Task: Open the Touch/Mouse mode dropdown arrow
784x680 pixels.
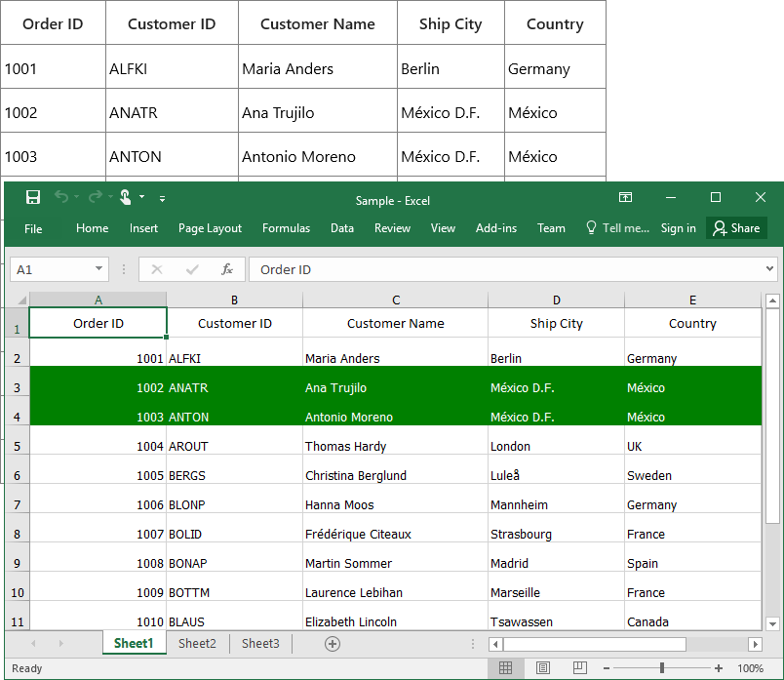Action: point(142,197)
